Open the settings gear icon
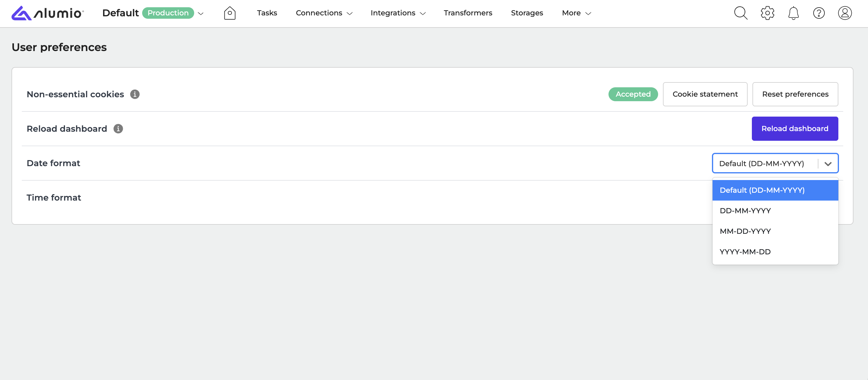The width and height of the screenshot is (868, 380). (x=767, y=13)
